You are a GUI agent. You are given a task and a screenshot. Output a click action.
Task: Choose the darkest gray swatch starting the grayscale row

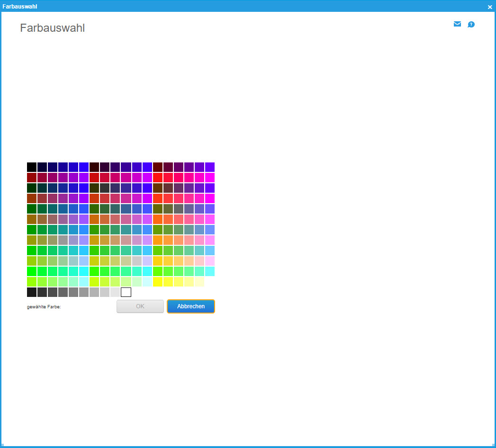point(32,292)
